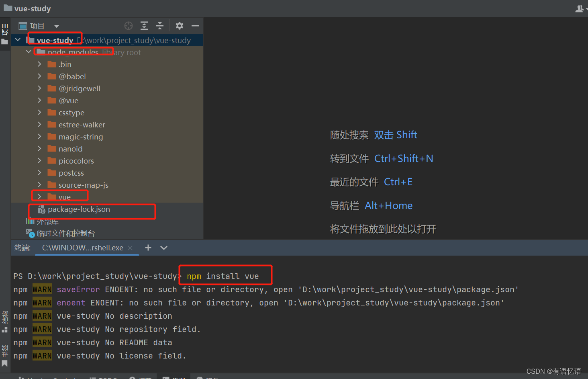The height and width of the screenshot is (379, 588).
Task: Select the vue folder in node_modules
Action: [x=65, y=197]
